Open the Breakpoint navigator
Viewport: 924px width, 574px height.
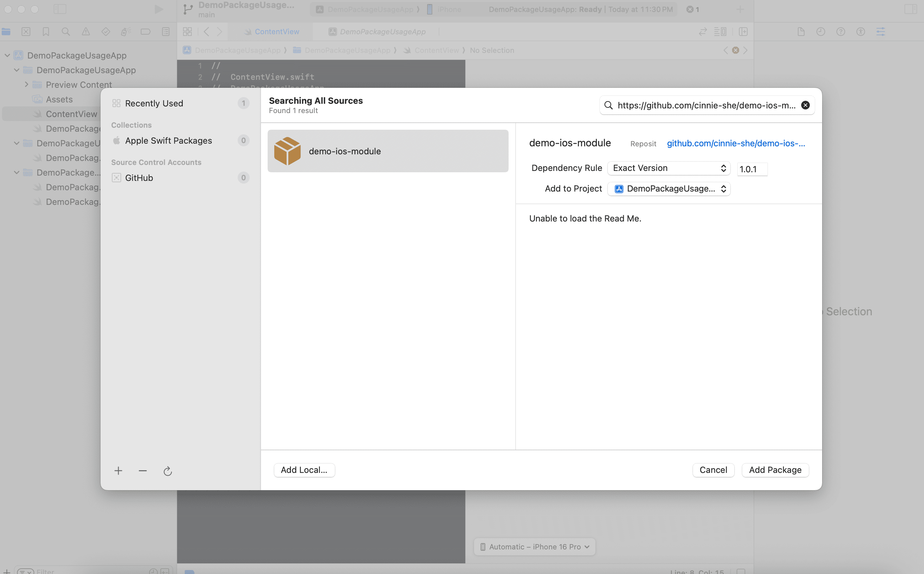tap(145, 32)
